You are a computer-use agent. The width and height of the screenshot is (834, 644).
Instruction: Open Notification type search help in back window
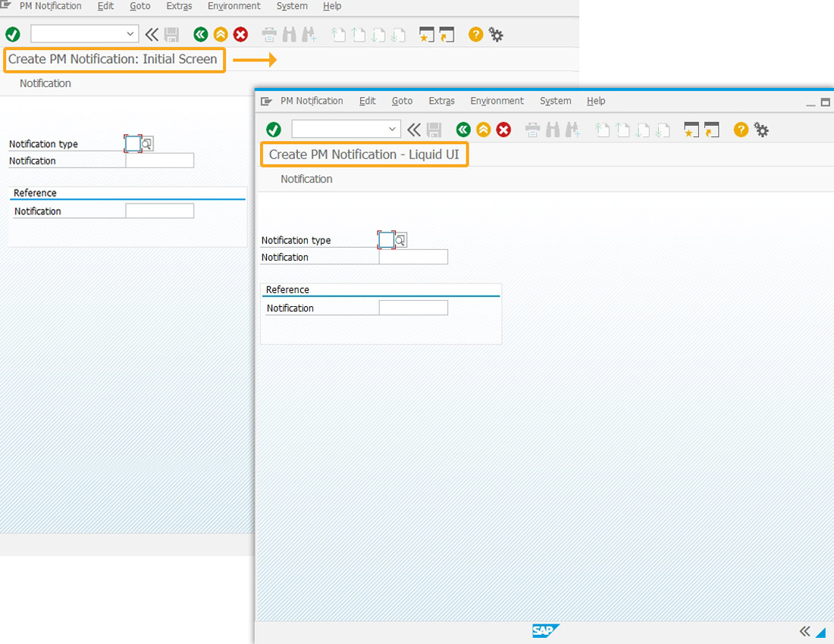click(147, 143)
